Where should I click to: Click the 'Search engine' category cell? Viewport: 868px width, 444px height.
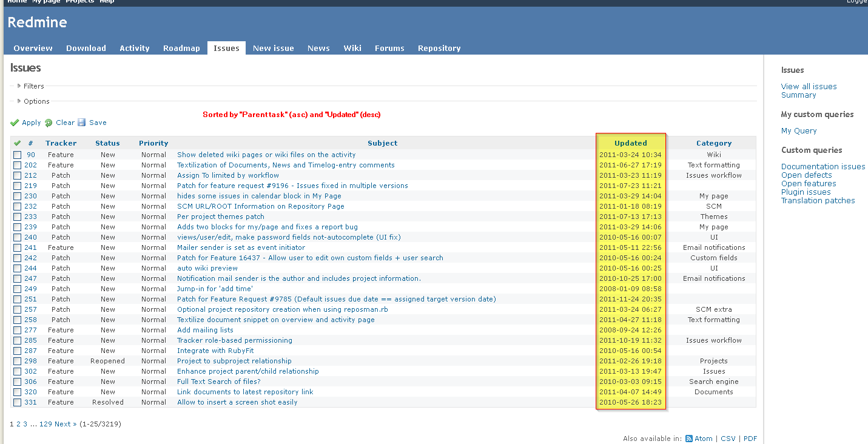tap(714, 382)
